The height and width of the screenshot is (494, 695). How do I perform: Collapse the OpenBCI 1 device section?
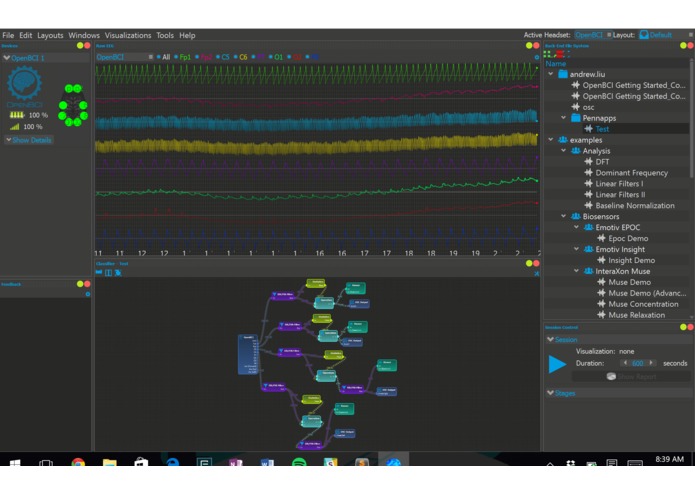pyautogui.click(x=6, y=58)
